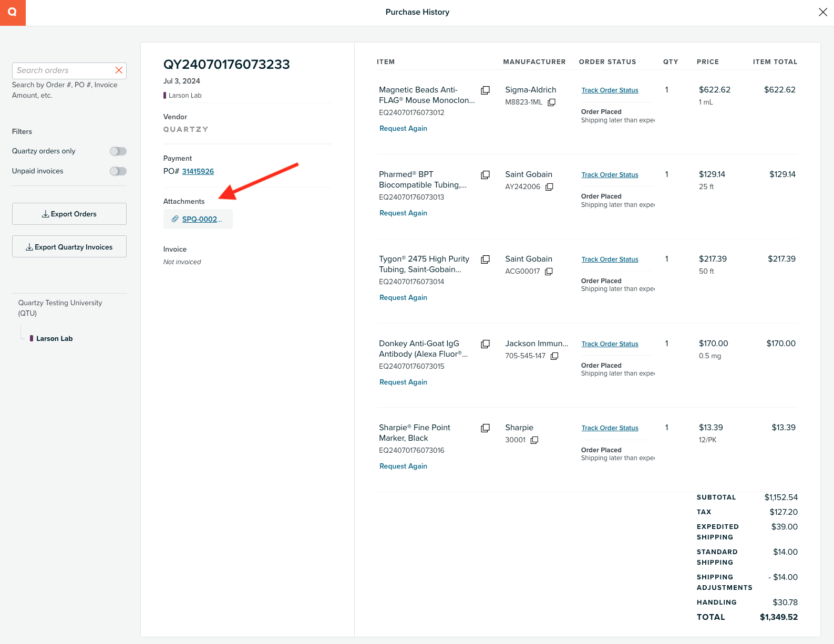
Task: Click the tax value $127.20
Action: pyautogui.click(x=784, y=512)
